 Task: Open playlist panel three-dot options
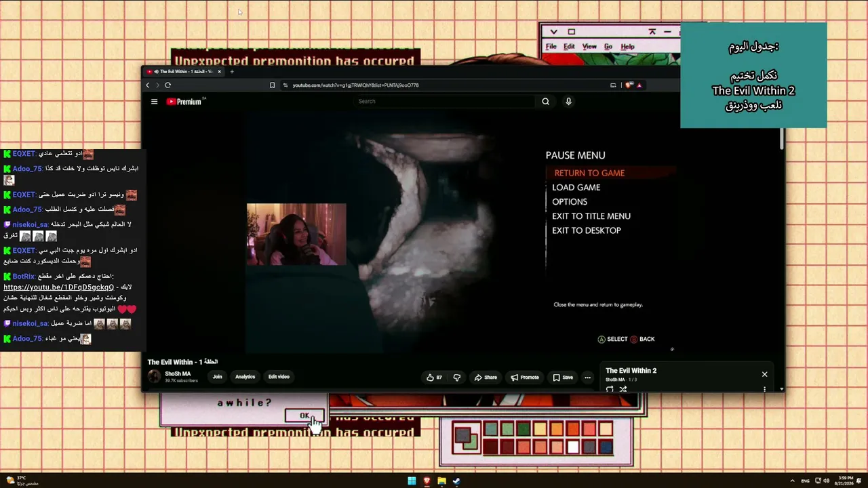[x=764, y=389]
